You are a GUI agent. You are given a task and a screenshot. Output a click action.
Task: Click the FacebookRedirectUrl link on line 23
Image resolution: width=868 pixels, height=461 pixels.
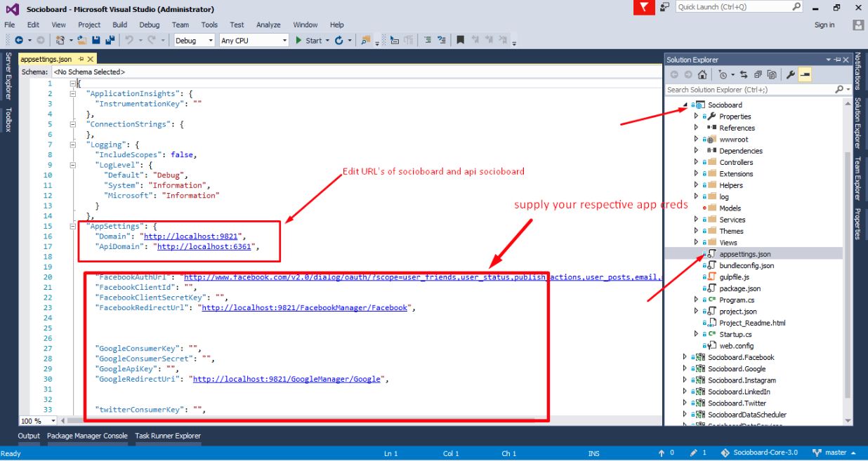point(304,307)
